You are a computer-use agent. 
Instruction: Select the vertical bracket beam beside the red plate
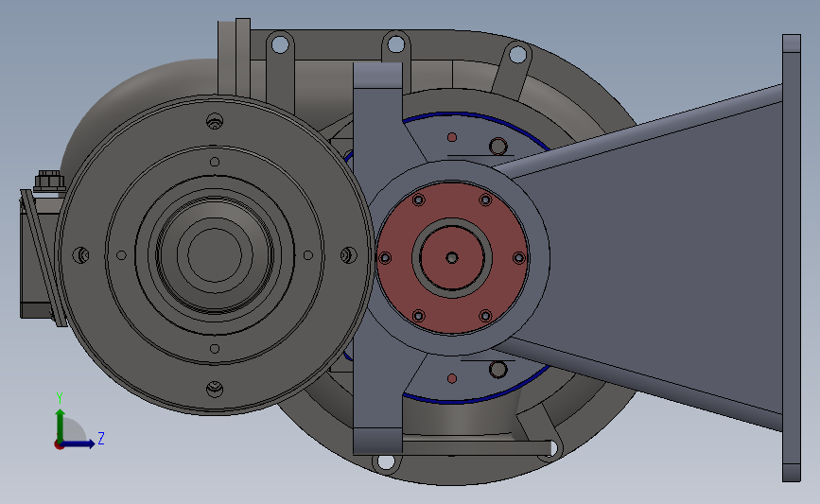point(377,258)
